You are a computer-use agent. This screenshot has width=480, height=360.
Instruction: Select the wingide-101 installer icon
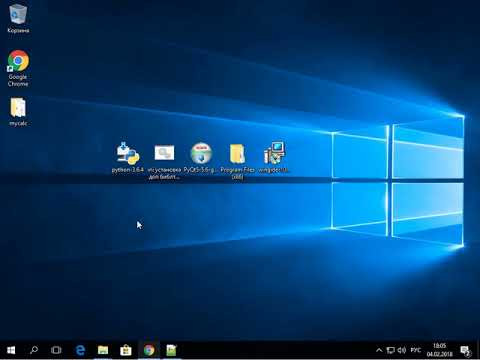pyautogui.click(x=274, y=157)
